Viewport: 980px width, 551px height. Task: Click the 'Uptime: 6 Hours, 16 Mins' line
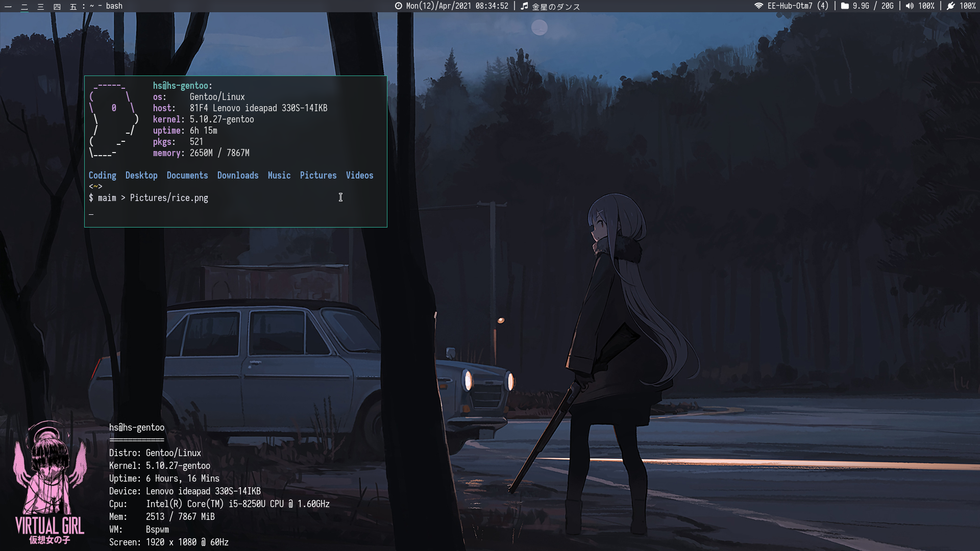tap(164, 479)
